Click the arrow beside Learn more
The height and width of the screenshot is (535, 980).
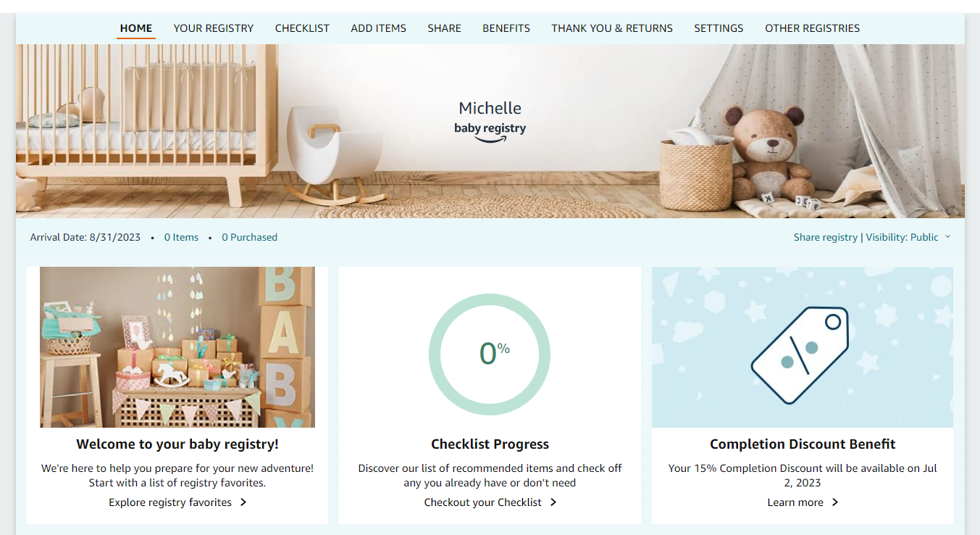pyautogui.click(x=835, y=502)
